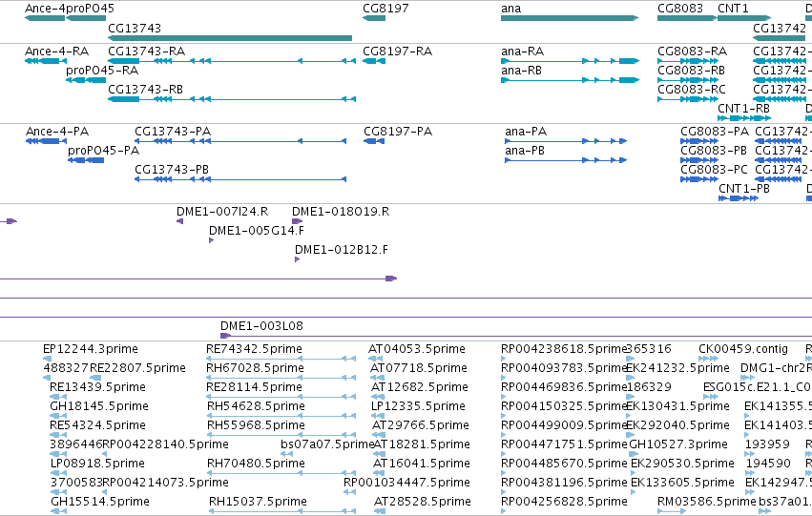Click EST RE54324.5prime
This screenshot has width=812, height=516.
click(x=58, y=435)
